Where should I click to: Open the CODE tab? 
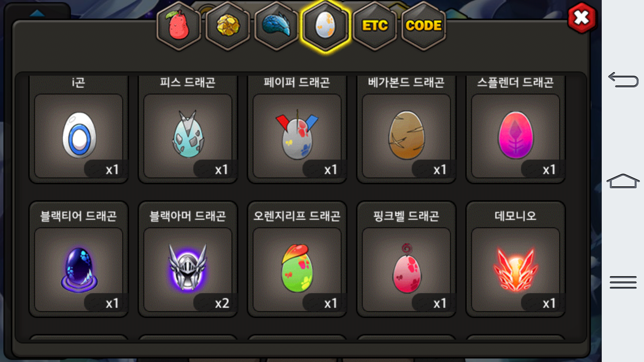coord(424,26)
